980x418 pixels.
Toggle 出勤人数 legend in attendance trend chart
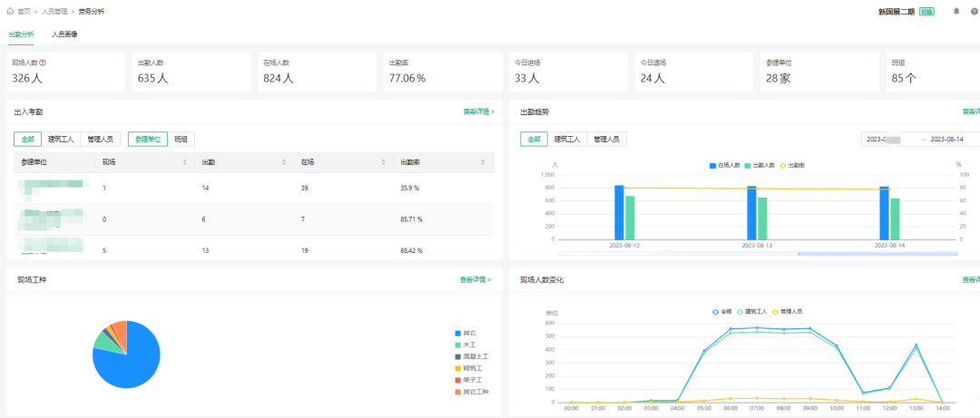759,166
